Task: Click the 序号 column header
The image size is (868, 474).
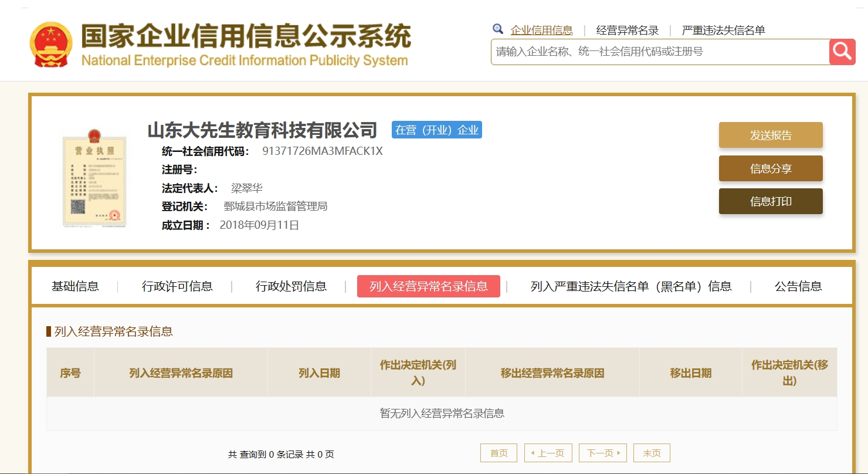Action: [70, 373]
